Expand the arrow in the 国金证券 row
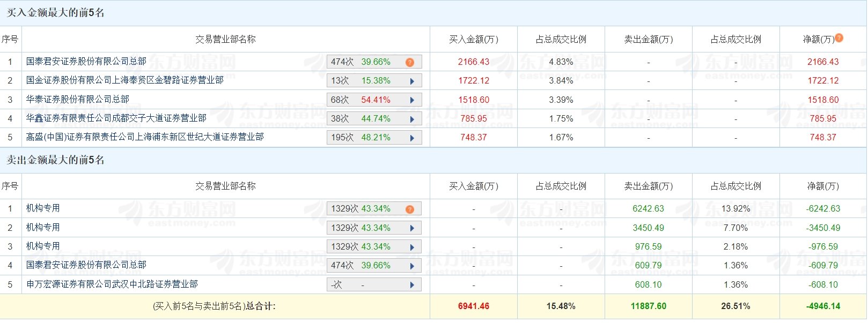Image resolution: width=868 pixels, height=323 pixels. (412, 81)
